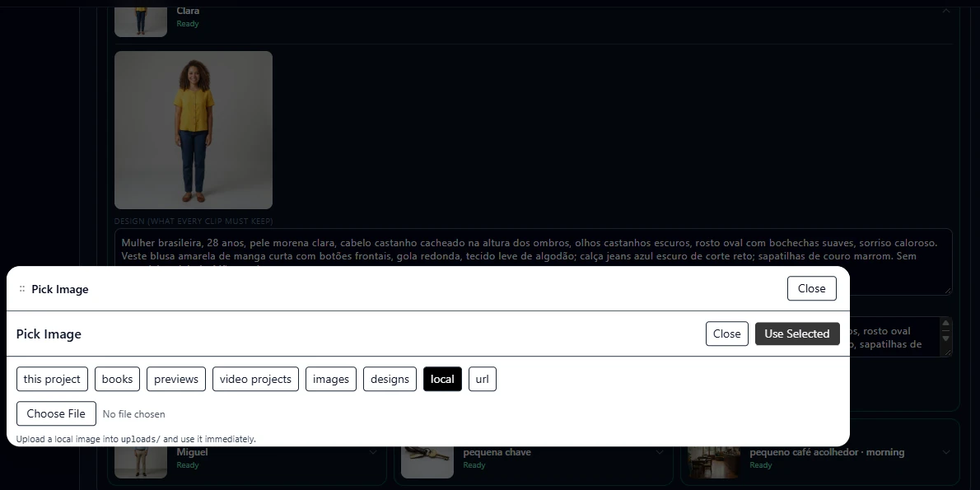Image resolution: width=980 pixels, height=490 pixels.
Task: Select the designs source tab
Action: [x=390, y=379]
